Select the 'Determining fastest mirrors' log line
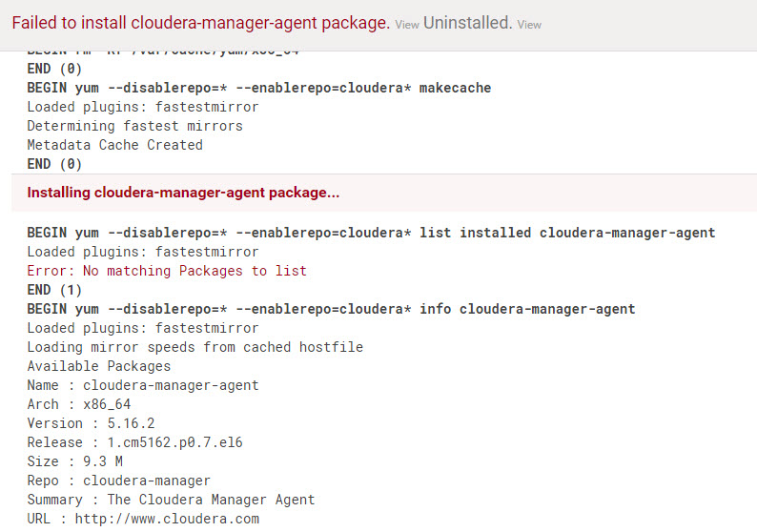Screen dimensions: 757x532 point(134,126)
